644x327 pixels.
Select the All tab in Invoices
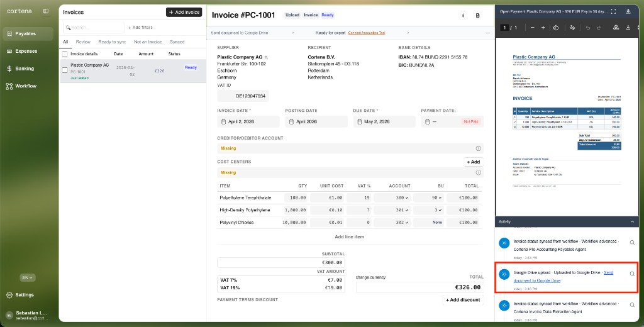65,42
